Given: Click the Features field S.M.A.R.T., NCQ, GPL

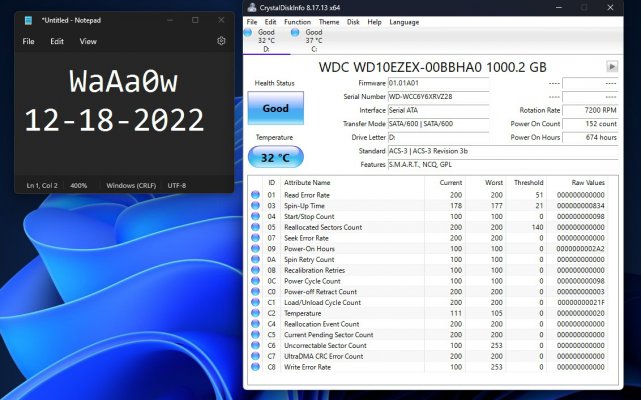Looking at the screenshot, I should coord(503,164).
